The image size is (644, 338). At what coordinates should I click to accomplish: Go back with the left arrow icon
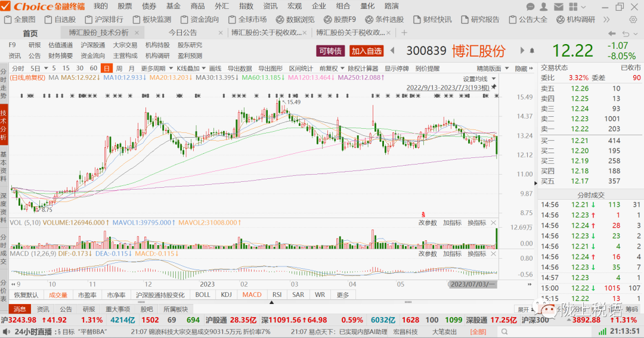click(x=612, y=33)
